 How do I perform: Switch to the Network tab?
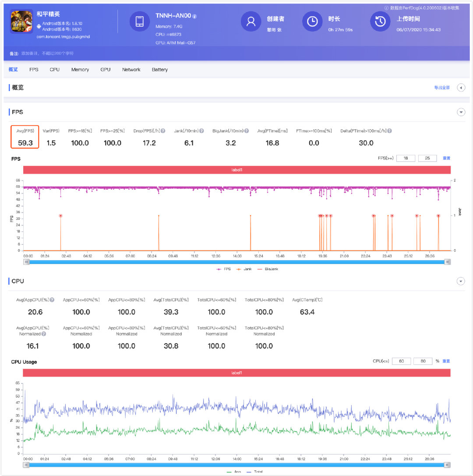(x=131, y=70)
